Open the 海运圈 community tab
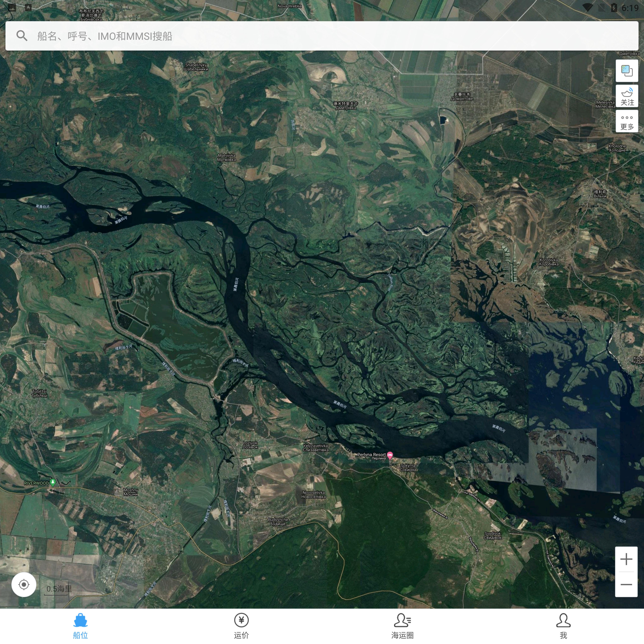Image resolution: width=644 pixels, height=644 pixels. (x=402, y=626)
